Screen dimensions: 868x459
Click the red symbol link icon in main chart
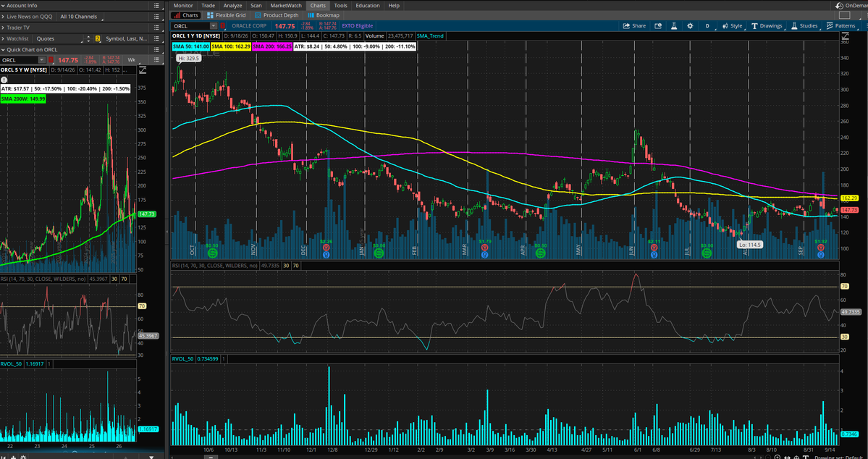tap(222, 25)
